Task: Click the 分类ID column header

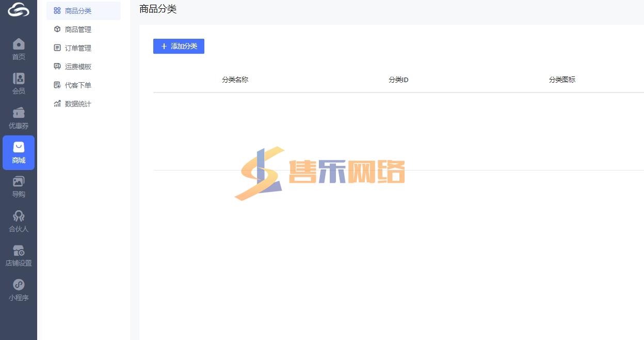Action: pos(398,80)
